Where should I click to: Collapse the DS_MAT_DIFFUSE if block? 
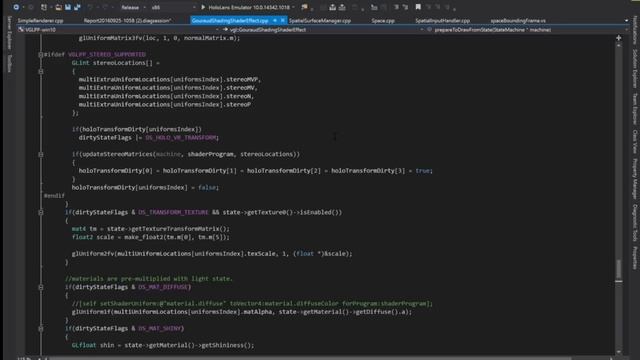coord(40,287)
